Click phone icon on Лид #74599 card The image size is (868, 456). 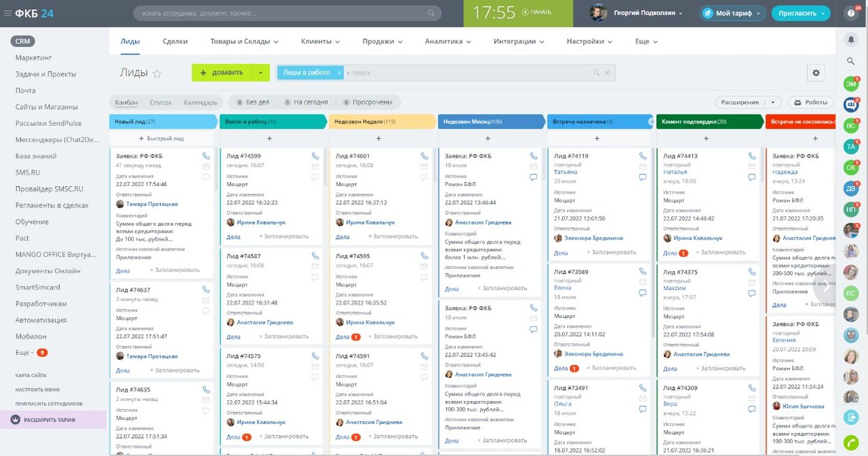tap(316, 156)
